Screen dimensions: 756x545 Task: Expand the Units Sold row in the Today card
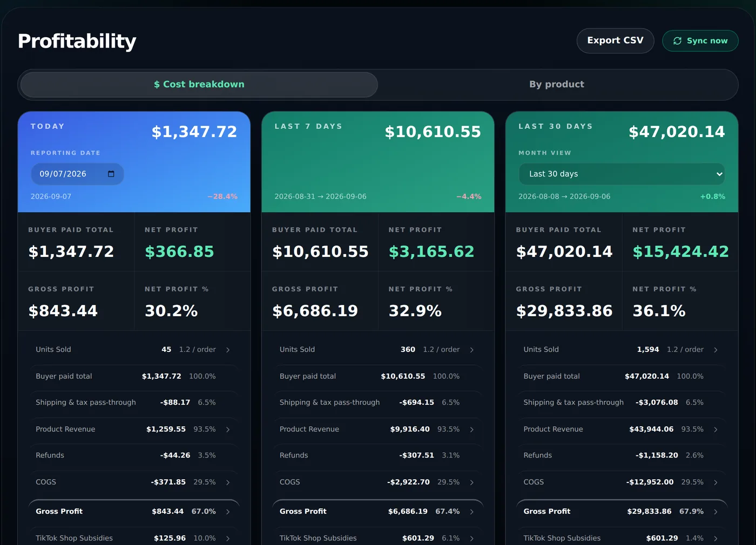134,350
